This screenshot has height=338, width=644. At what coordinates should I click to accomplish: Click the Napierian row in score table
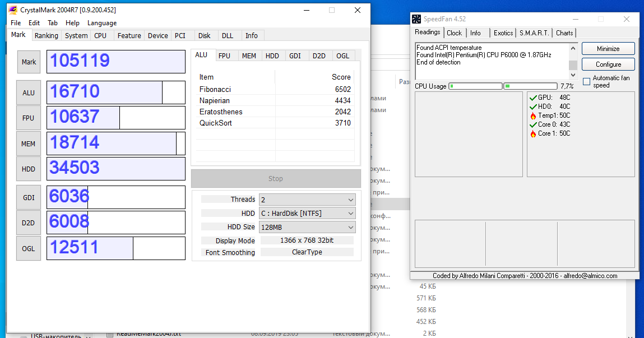pyautogui.click(x=275, y=101)
